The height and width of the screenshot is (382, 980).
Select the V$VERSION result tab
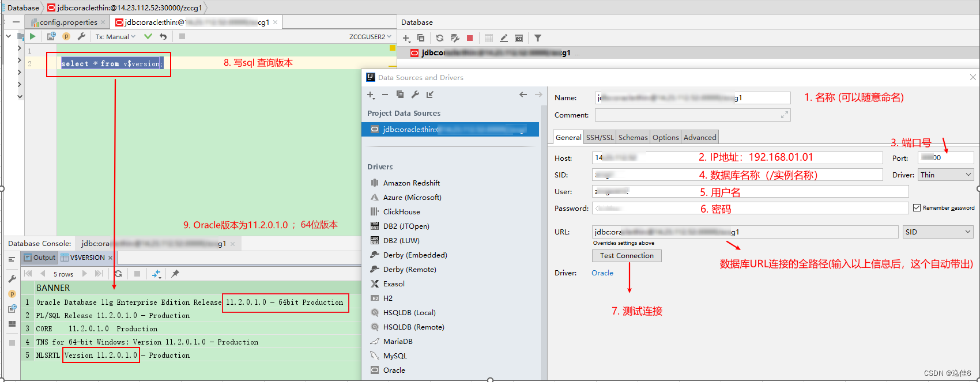[87, 258]
